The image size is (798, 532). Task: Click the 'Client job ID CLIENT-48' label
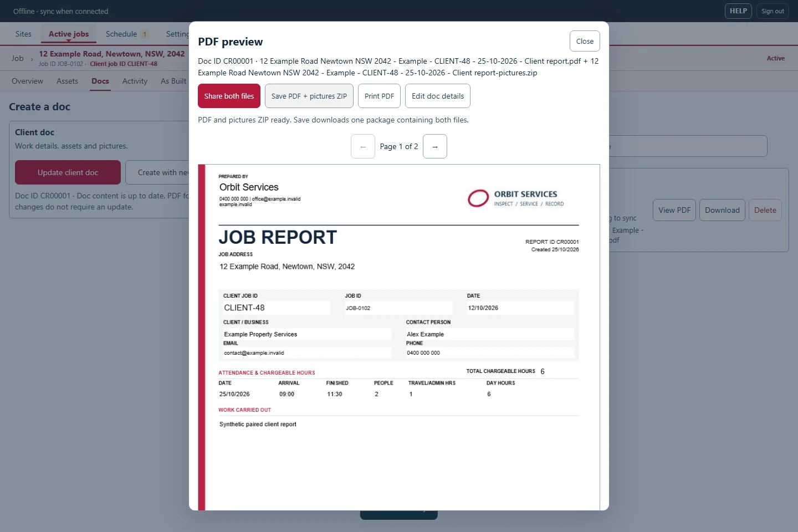pos(124,64)
